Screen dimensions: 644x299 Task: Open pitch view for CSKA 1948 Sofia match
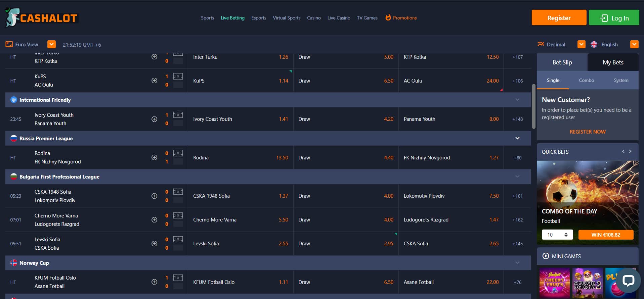pos(178,192)
